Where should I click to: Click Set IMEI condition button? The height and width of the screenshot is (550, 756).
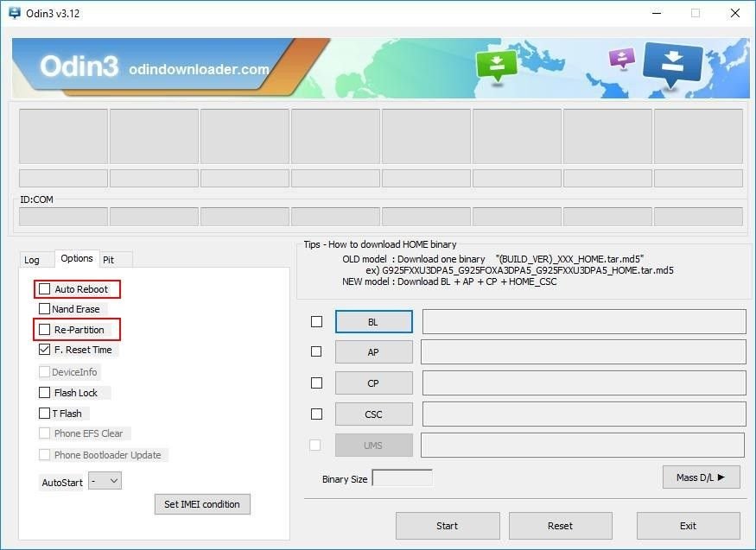pyautogui.click(x=202, y=504)
